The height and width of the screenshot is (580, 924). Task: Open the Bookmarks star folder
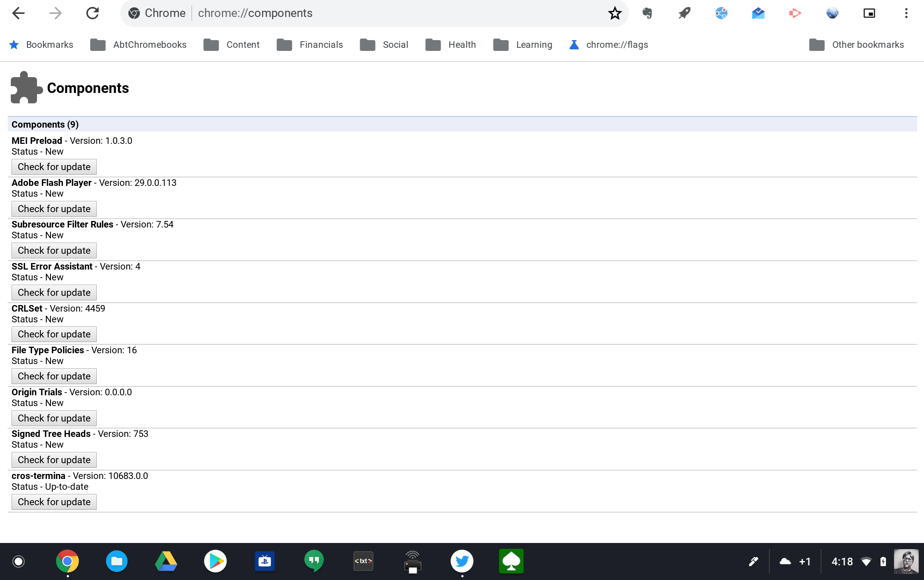point(41,45)
